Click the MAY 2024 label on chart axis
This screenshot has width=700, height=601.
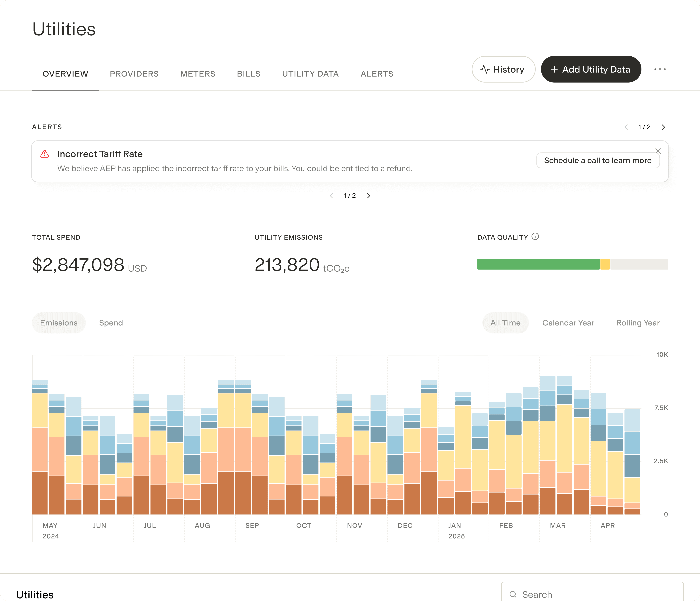(x=51, y=531)
